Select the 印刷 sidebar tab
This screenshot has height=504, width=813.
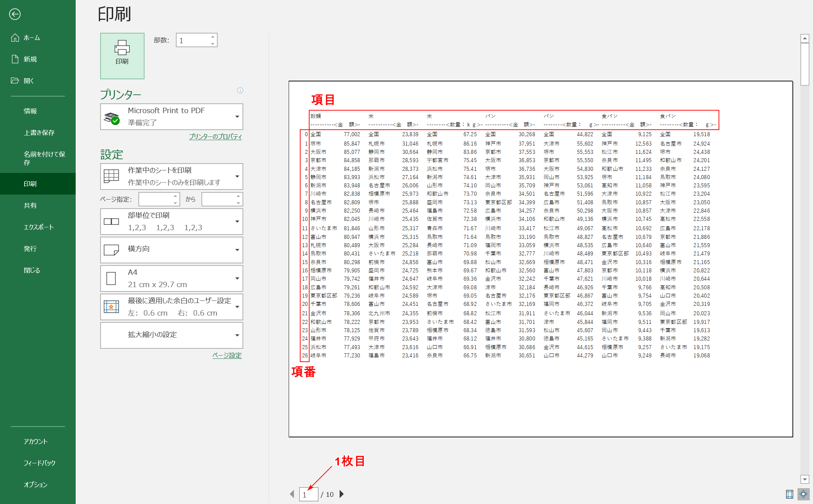(38, 184)
